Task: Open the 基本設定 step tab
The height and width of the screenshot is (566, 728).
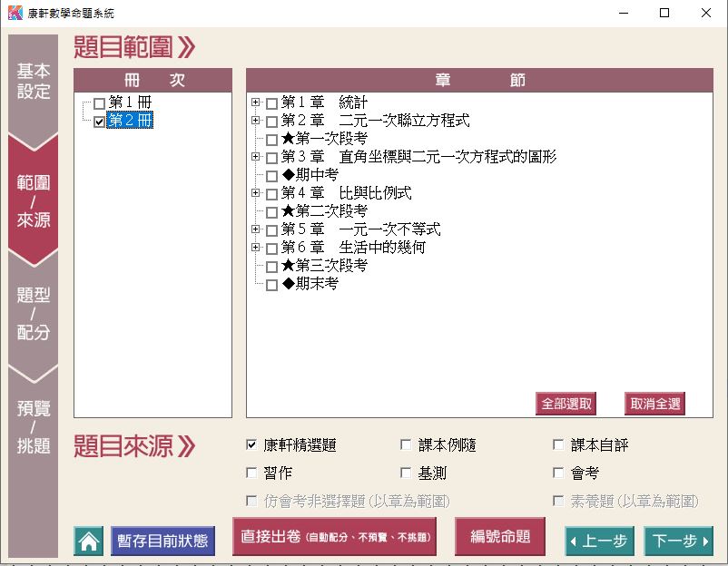Action: (x=34, y=82)
